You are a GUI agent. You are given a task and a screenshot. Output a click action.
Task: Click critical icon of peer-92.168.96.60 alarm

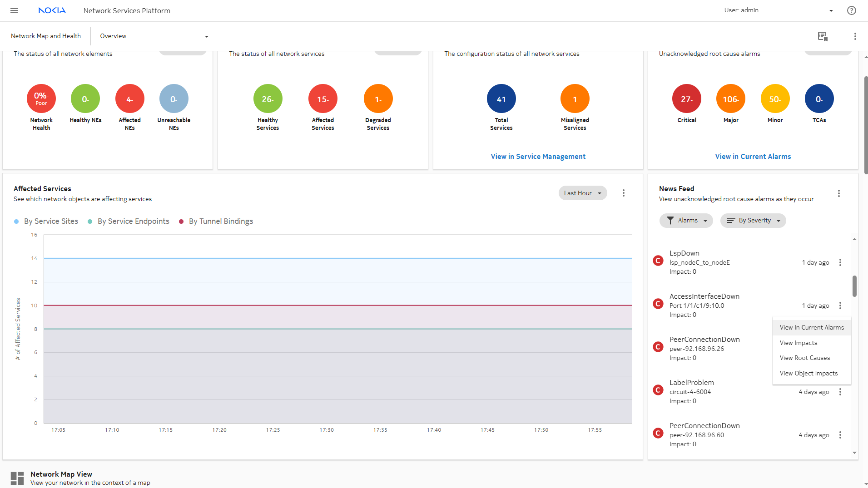[658, 433]
